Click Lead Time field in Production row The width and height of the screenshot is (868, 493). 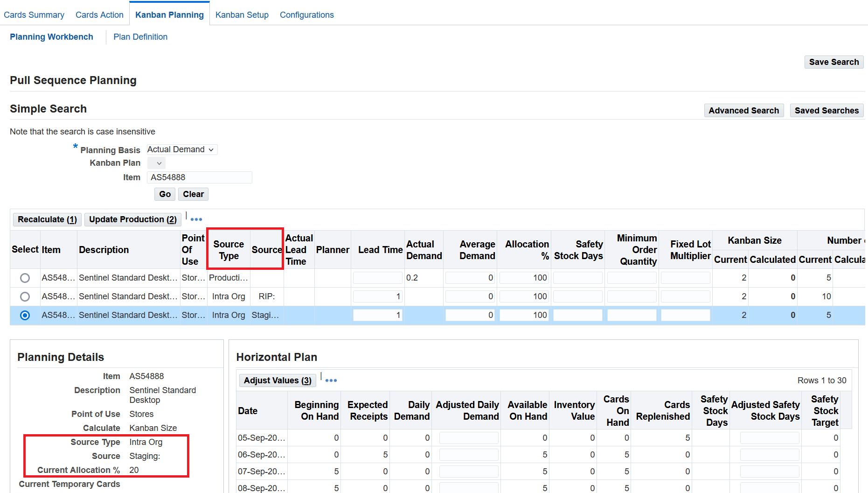point(377,278)
